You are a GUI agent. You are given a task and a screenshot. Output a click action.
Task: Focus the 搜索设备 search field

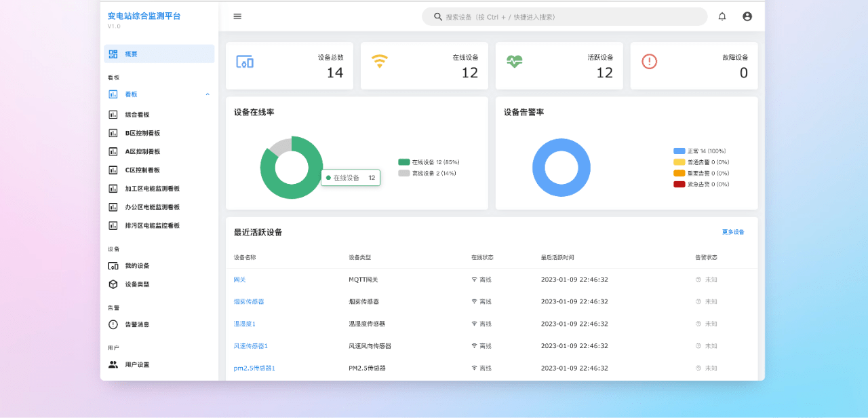(x=570, y=16)
